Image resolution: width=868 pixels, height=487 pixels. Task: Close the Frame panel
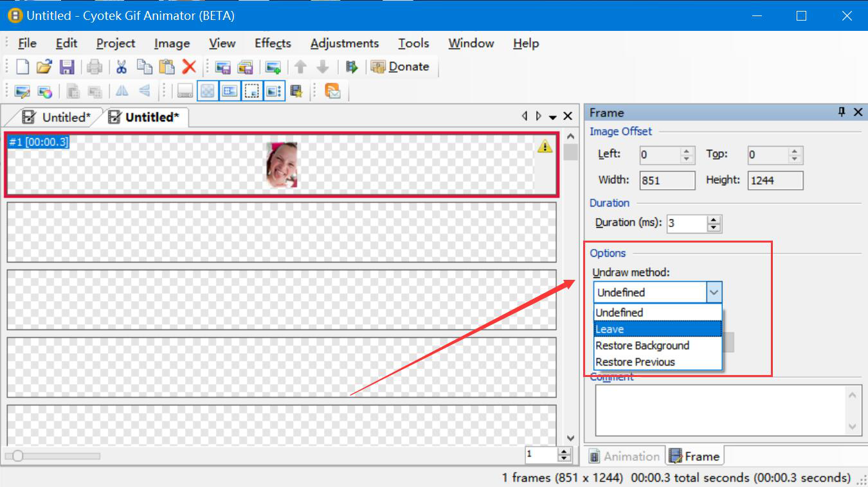(858, 113)
